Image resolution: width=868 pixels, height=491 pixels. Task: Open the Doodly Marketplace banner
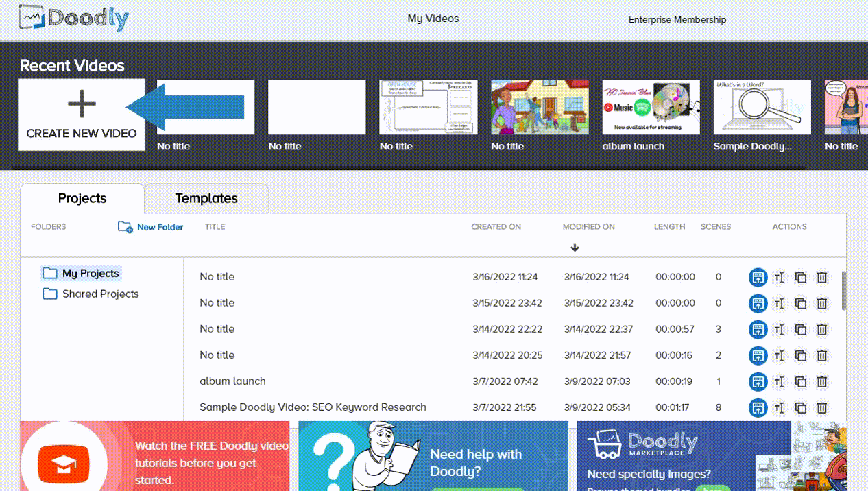pos(712,456)
